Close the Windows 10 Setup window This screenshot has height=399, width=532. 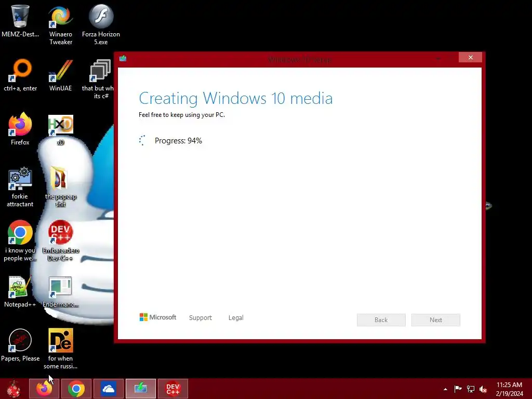pos(470,57)
